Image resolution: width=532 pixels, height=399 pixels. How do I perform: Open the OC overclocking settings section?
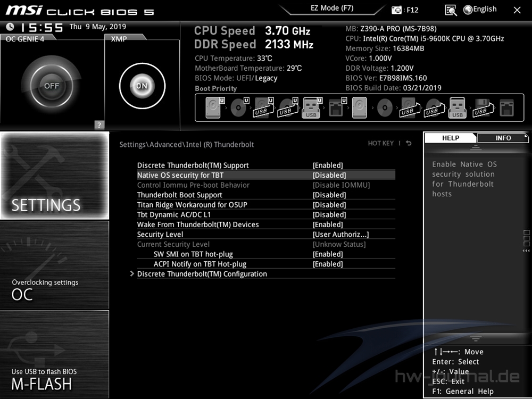pos(55,265)
